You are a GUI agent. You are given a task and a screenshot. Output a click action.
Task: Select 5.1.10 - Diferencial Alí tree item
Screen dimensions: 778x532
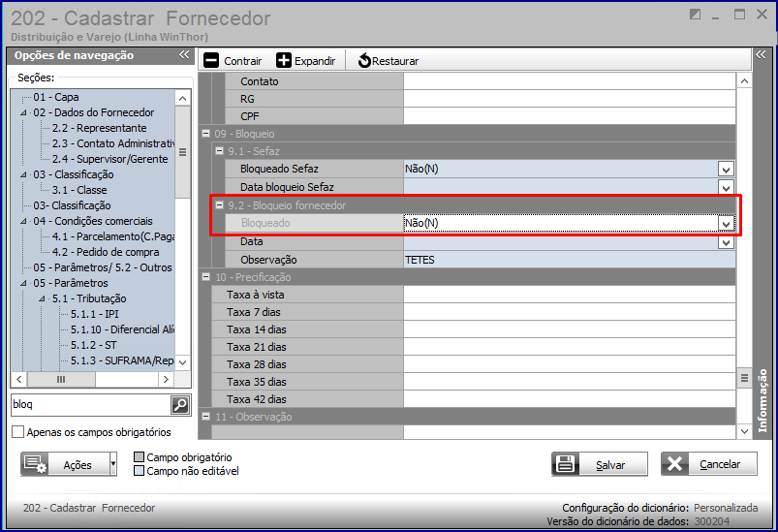click(122, 329)
